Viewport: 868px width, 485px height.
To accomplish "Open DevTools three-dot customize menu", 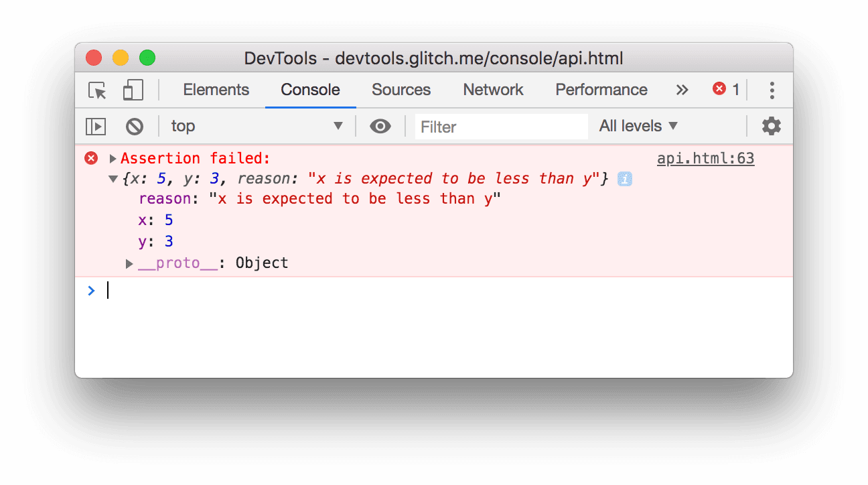I will point(772,90).
